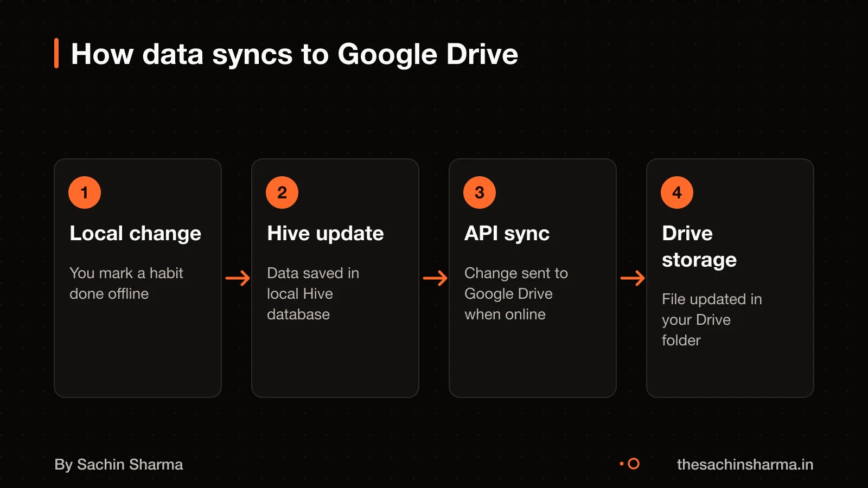Click 'File updated in your Drive folder' text

pos(712,319)
